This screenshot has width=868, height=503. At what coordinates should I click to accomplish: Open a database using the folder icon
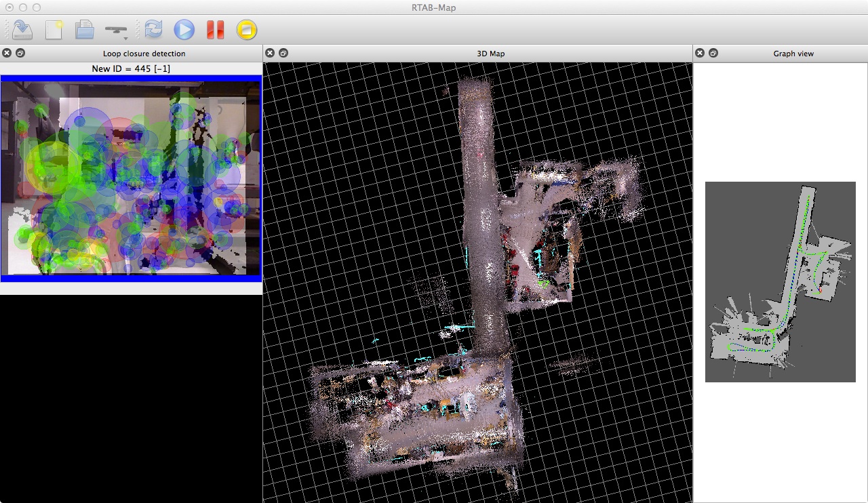[x=84, y=30]
